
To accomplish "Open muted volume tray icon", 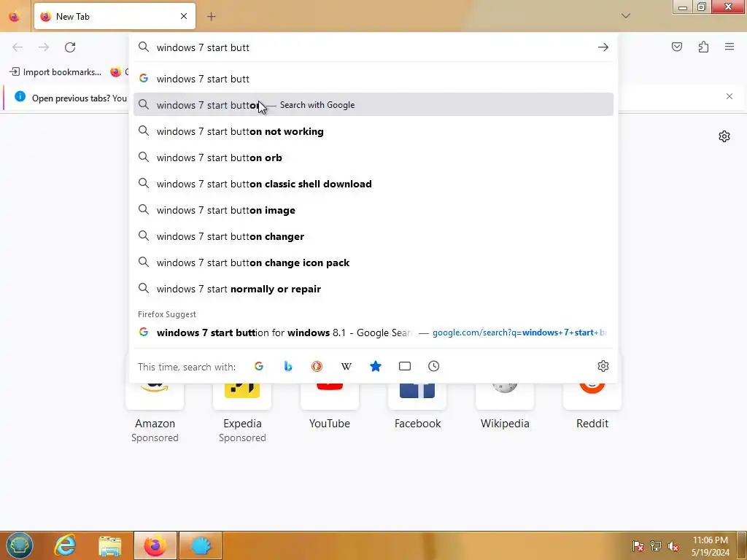I will 673,546.
